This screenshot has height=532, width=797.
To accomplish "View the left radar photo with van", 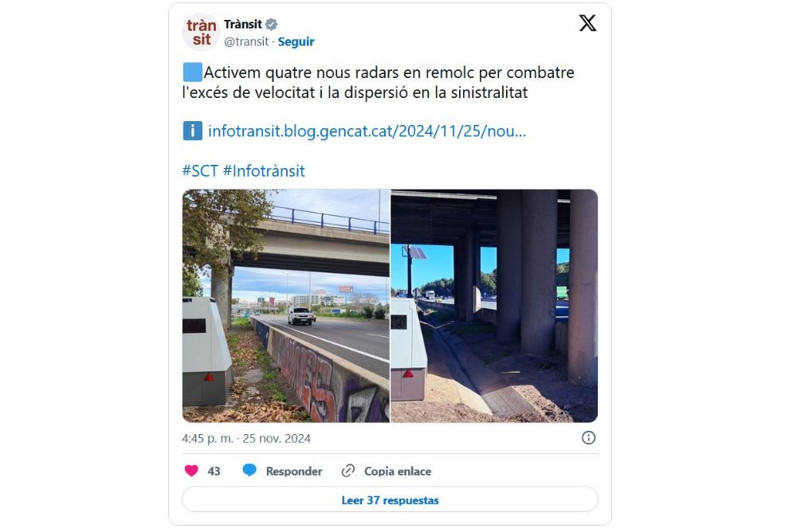I will [x=285, y=306].
